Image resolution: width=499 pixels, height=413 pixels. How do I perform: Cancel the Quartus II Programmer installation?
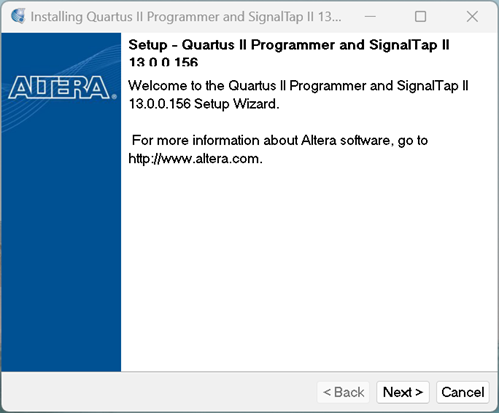pos(463,392)
